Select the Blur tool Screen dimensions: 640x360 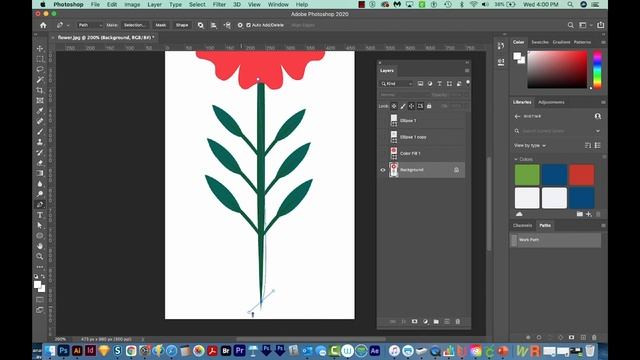[40, 184]
